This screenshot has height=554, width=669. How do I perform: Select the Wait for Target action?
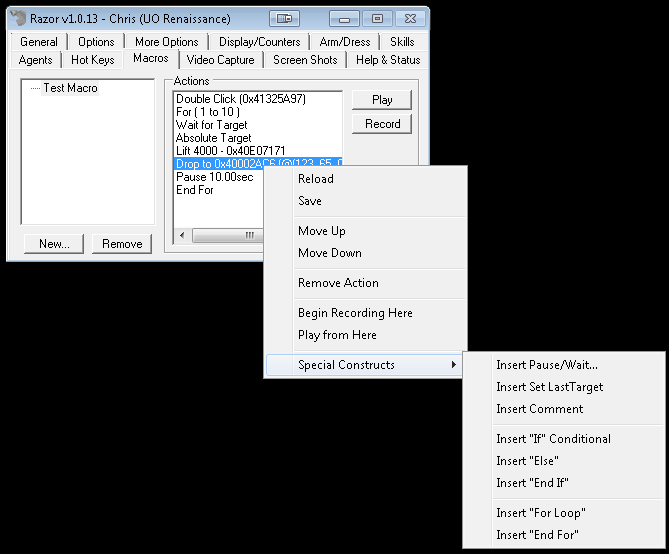click(258, 125)
